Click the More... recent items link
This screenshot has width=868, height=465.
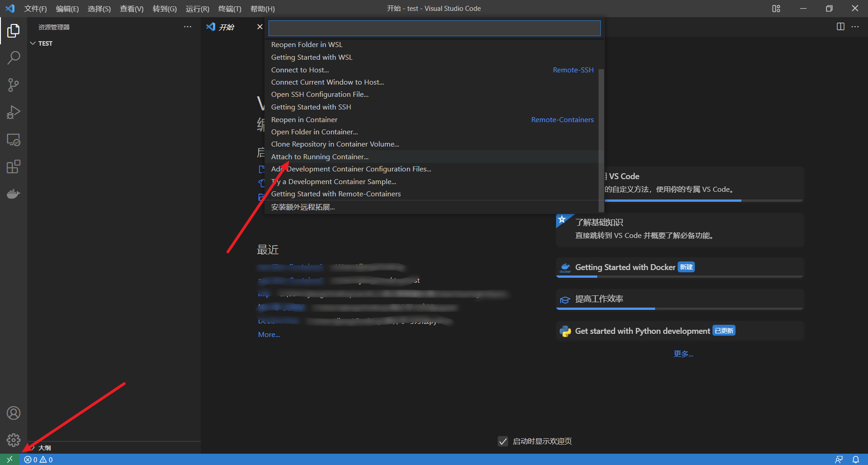(x=269, y=335)
